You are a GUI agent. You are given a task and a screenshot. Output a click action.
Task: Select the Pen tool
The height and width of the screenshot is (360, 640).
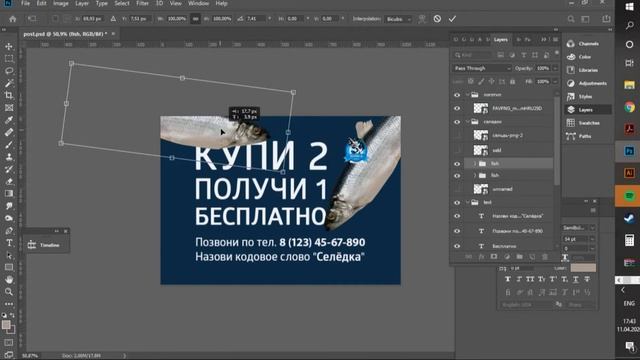(9, 231)
